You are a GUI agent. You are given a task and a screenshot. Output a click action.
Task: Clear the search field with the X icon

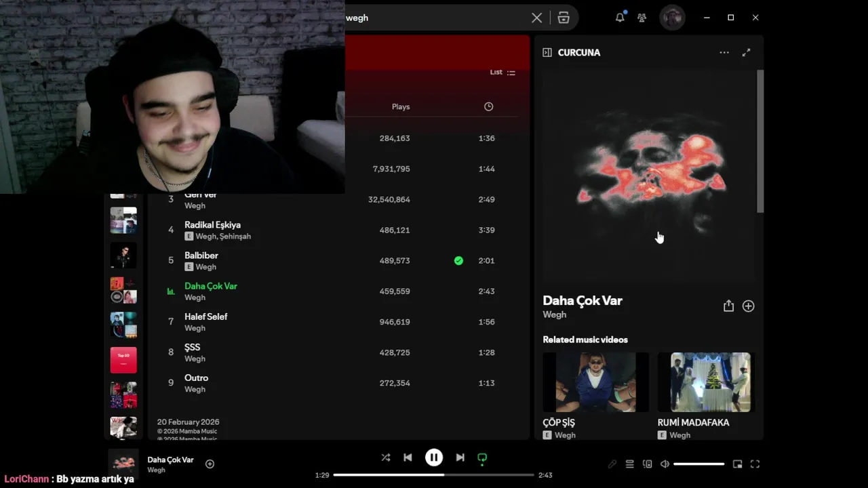pyautogui.click(x=536, y=18)
